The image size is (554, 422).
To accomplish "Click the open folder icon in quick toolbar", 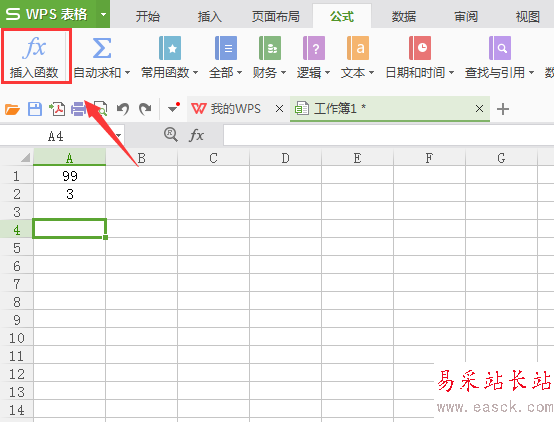I will pyautogui.click(x=12, y=109).
